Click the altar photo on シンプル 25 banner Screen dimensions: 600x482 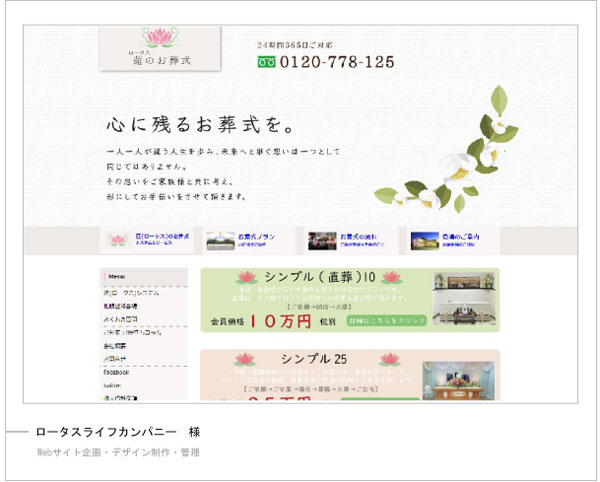point(460,381)
